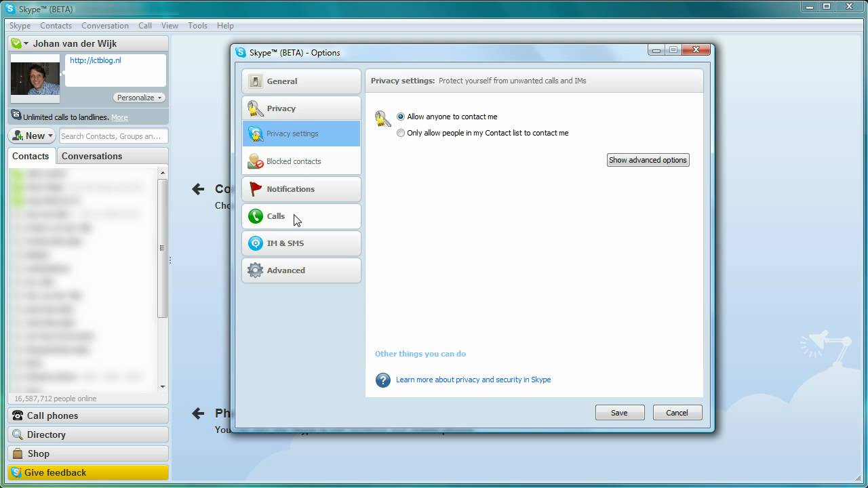This screenshot has width=868, height=488.
Task: Click the Call phones telephone icon
Action: 18,415
